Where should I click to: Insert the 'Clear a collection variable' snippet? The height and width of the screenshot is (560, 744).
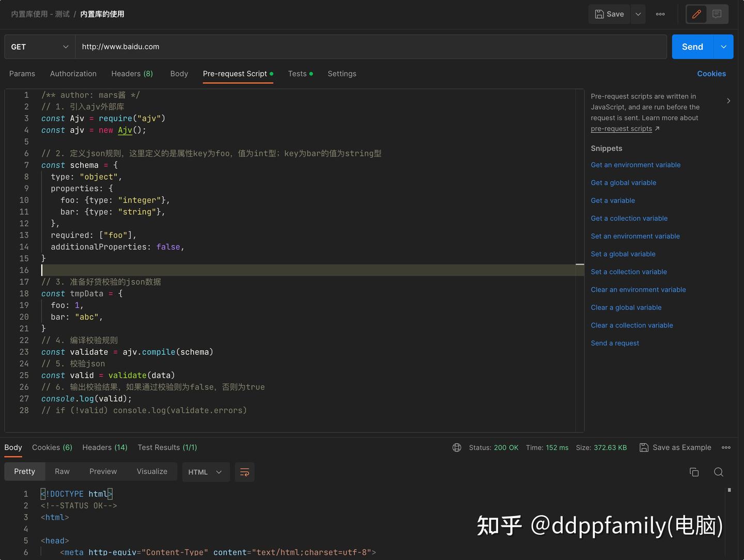[x=632, y=325]
